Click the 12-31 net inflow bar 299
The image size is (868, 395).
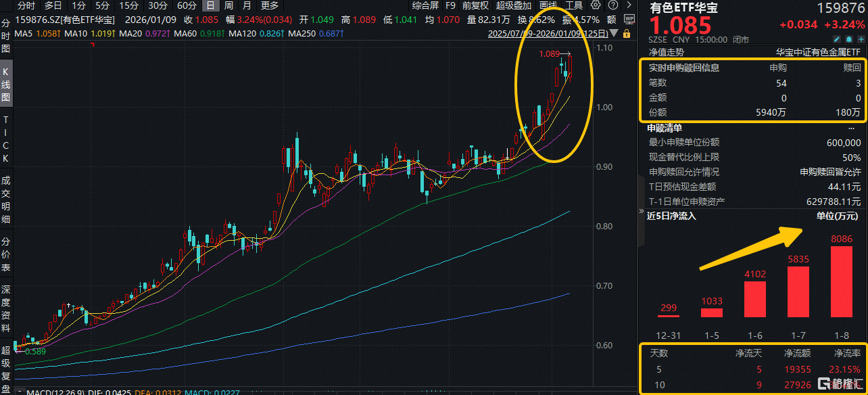(x=669, y=316)
